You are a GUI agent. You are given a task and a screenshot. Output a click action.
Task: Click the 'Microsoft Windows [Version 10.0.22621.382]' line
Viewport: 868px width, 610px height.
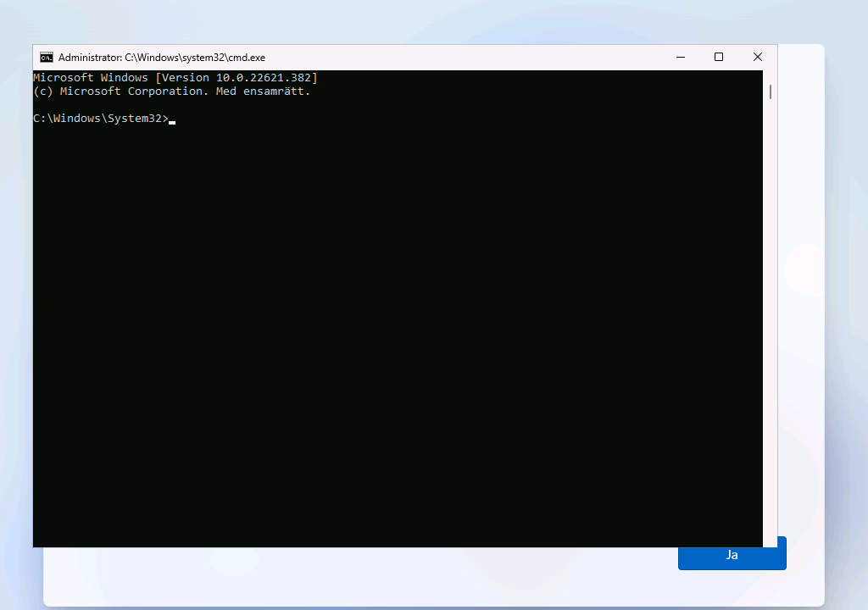coord(175,77)
